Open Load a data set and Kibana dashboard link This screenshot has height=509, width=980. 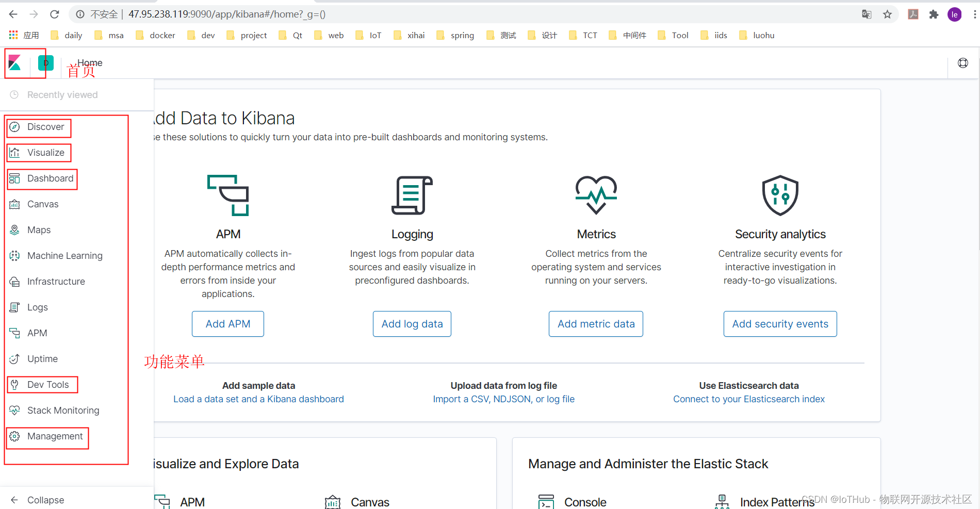tap(258, 399)
